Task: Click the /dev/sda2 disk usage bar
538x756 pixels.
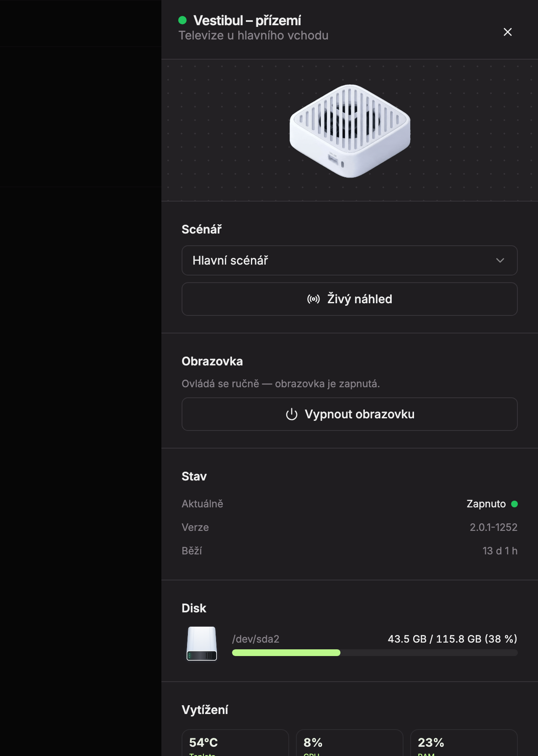Action: 374,653
